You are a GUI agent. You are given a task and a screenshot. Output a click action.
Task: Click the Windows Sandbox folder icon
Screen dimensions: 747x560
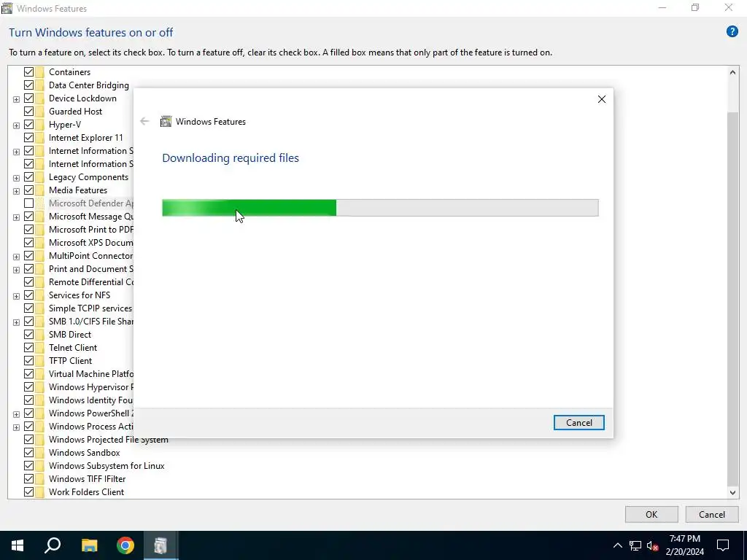[x=40, y=452]
